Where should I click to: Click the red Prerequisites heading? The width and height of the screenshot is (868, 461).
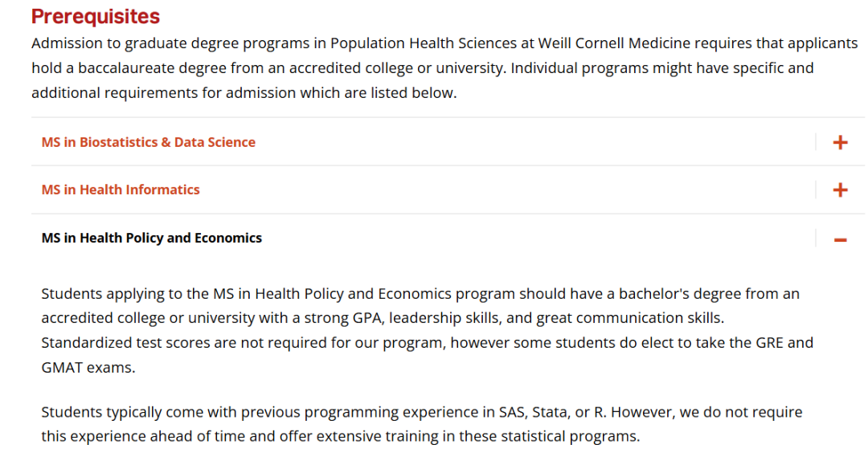95,16
